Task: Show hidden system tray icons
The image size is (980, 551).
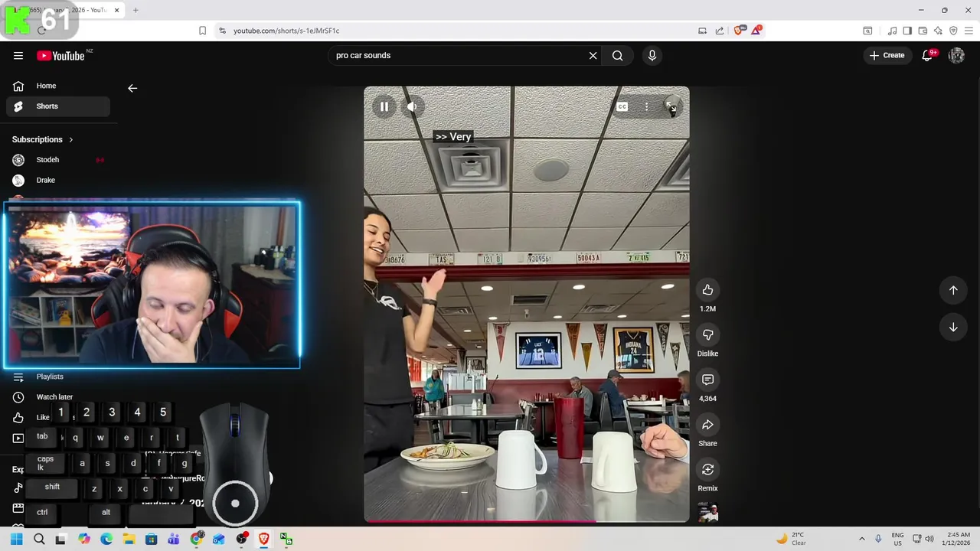Action: tap(862, 539)
